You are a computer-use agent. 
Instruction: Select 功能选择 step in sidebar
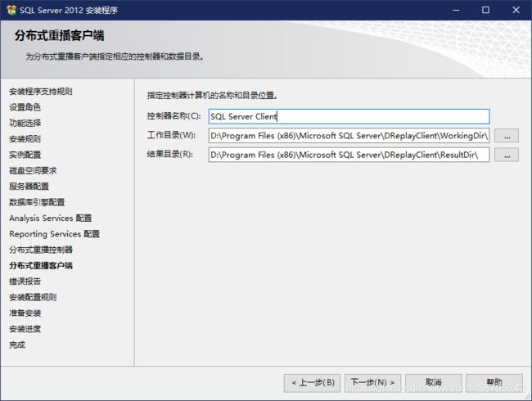25,123
